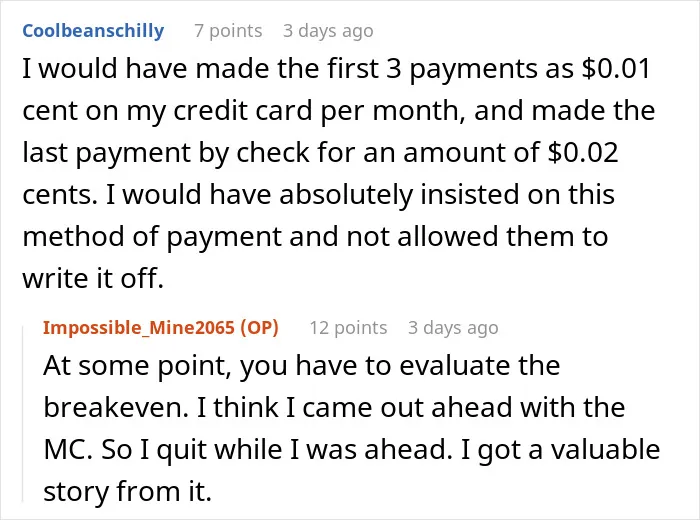Open Impossible_Mine2065's user profile link
The image size is (700, 520).
pos(139,328)
